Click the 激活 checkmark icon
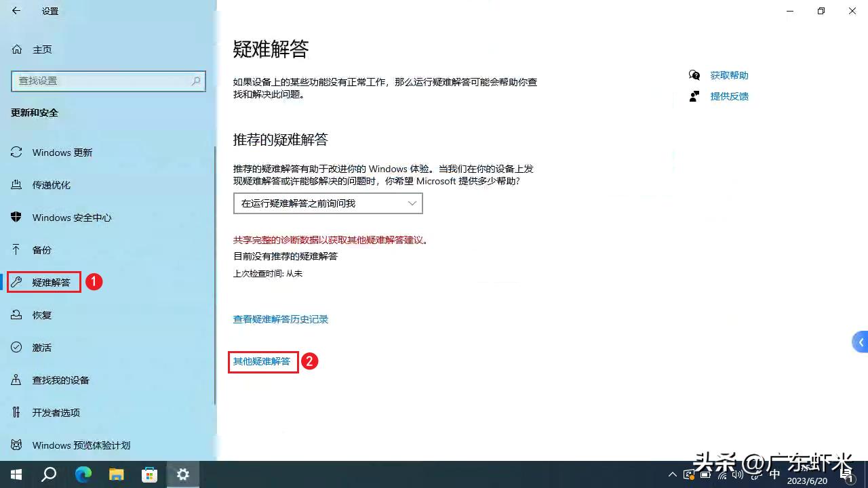The width and height of the screenshot is (868, 488). [x=16, y=347]
